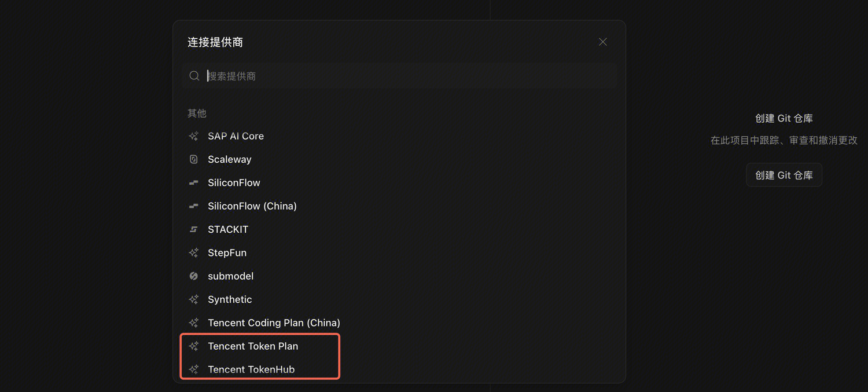
Task: Select Tencent Coding Plan (China) provider
Action: pyautogui.click(x=274, y=323)
